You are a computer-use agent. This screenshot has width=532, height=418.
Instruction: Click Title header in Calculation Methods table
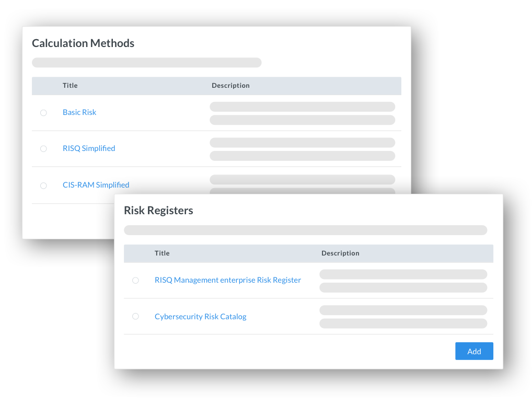(70, 86)
